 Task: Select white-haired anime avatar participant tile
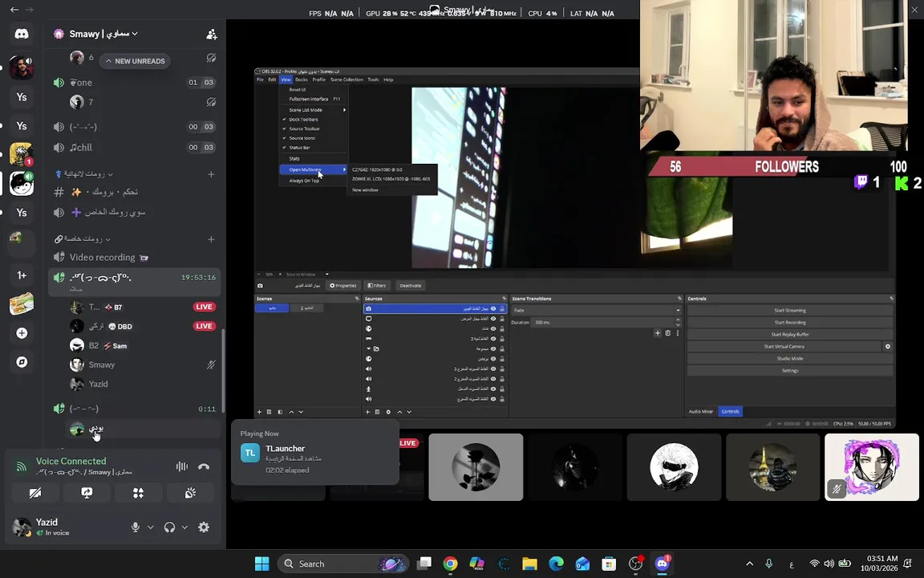point(674,467)
